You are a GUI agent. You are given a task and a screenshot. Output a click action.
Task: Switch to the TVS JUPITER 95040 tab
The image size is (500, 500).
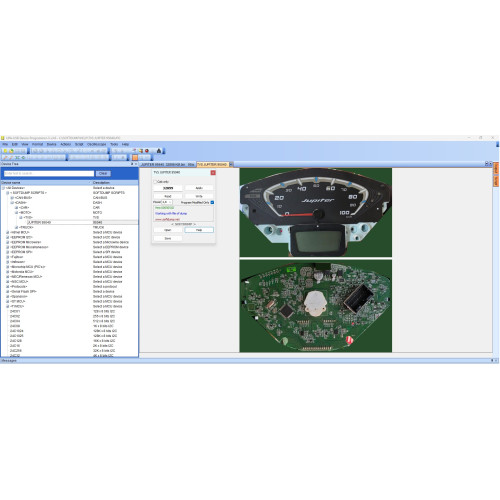[x=212, y=165]
